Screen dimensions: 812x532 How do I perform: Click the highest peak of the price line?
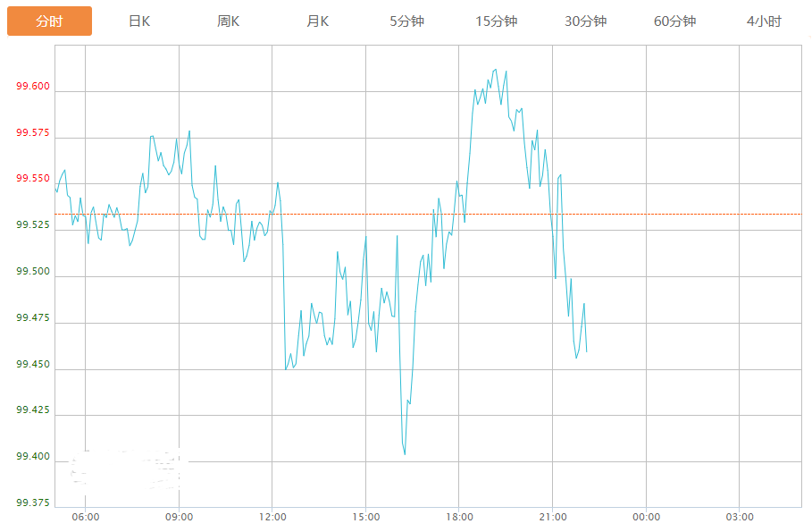(496, 69)
